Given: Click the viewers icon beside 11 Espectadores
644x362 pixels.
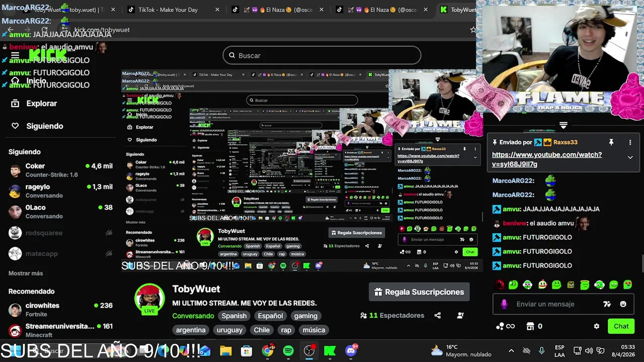Looking at the screenshot, I should pyautogui.click(x=363, y=315).
